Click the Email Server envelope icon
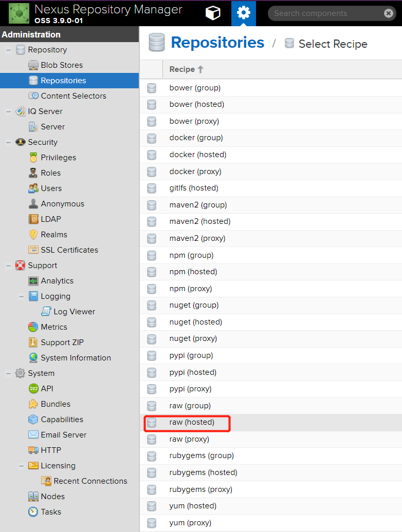The height and width of the screenshot is (532, 402). 33,434
